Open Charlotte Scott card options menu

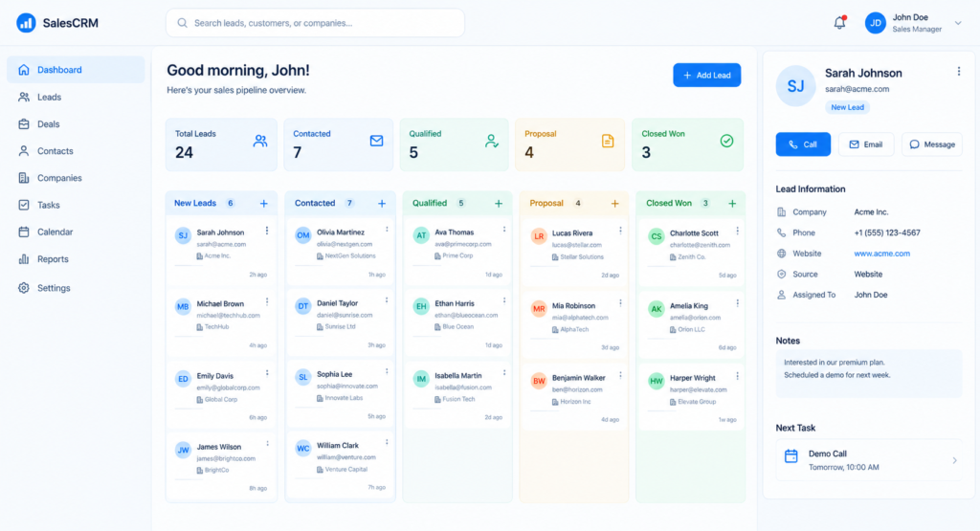click(738, 232)
